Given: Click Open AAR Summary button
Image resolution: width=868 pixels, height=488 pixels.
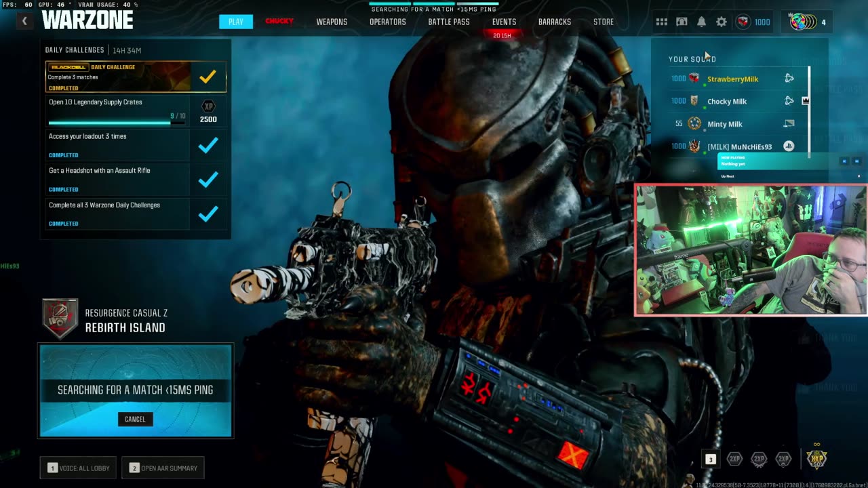Looking at the screenshot, I should [163, 468].
